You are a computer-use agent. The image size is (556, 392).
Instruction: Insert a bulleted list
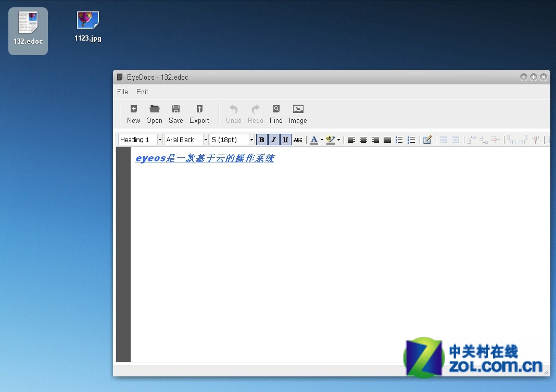click(399, 140)
